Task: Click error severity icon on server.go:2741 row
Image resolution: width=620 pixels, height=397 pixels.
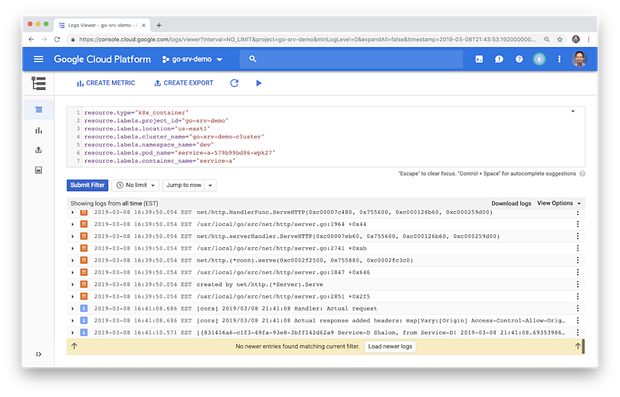Action: [x=84, y=248]
